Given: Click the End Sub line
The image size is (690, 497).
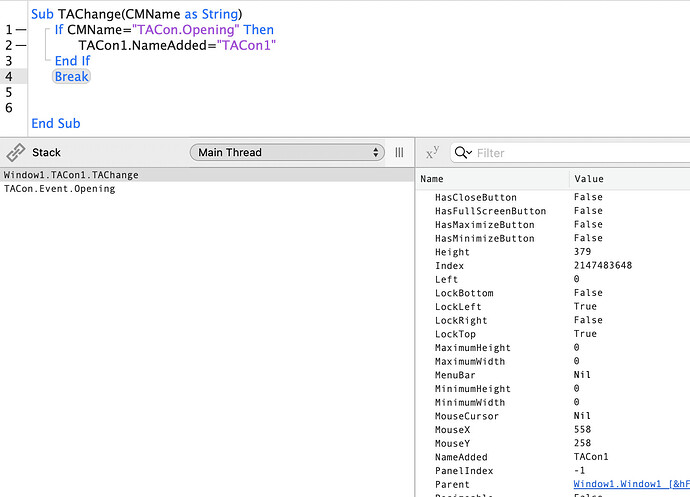Looking at the screenshot, I should click(x=56, y=123).
